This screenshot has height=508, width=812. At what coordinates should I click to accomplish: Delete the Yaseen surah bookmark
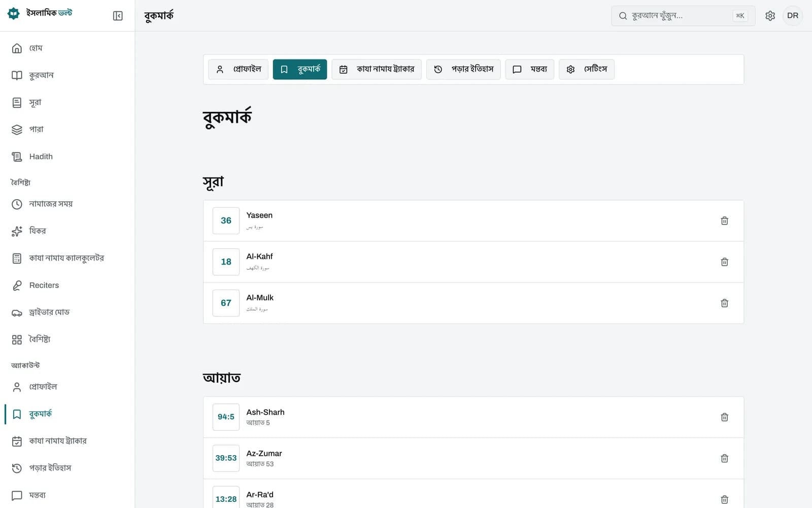coord(724,220)
